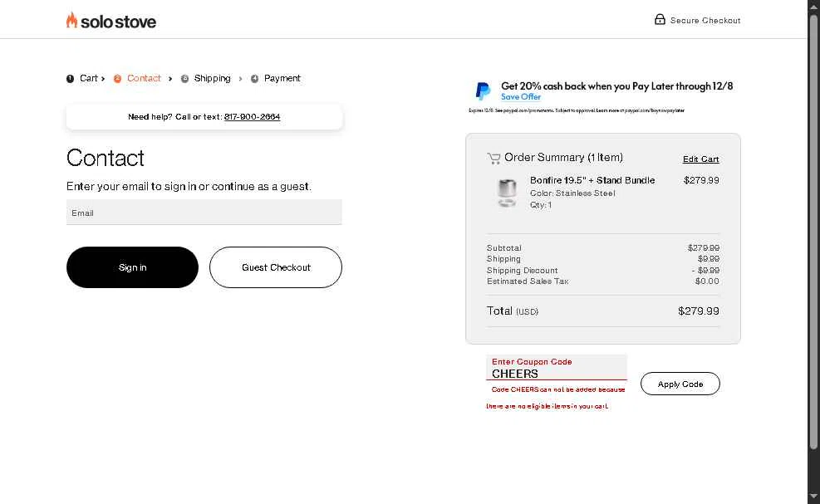Click the Color: Stainless Steel text

tap(572, 193)
